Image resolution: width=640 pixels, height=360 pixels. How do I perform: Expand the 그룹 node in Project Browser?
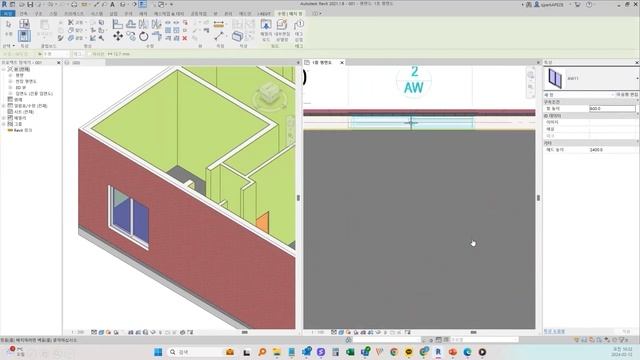click(4, 124)
